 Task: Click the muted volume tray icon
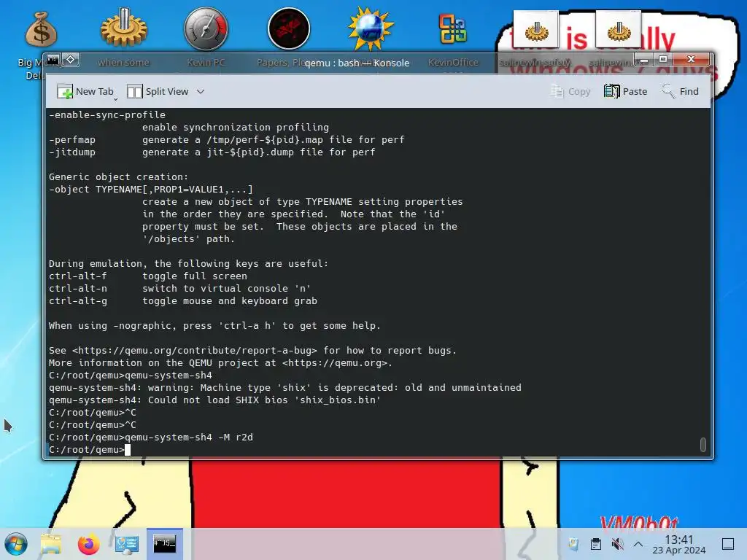coord(617,544)
